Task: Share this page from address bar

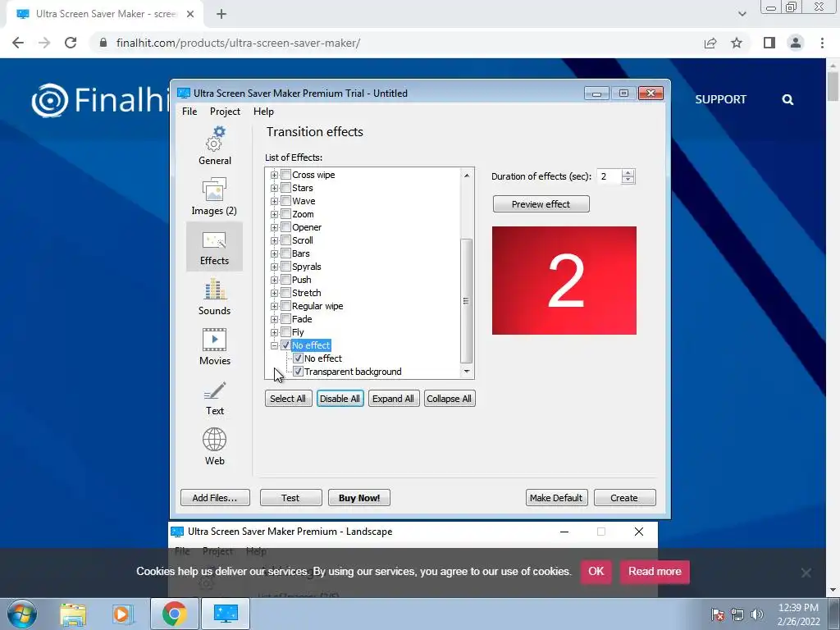Action: 710,43
